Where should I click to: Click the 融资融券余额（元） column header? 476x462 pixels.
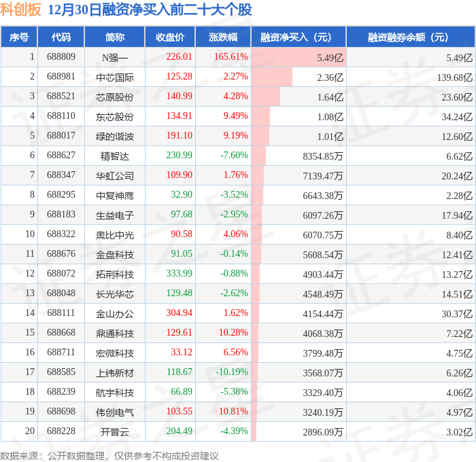pos(411,37)
